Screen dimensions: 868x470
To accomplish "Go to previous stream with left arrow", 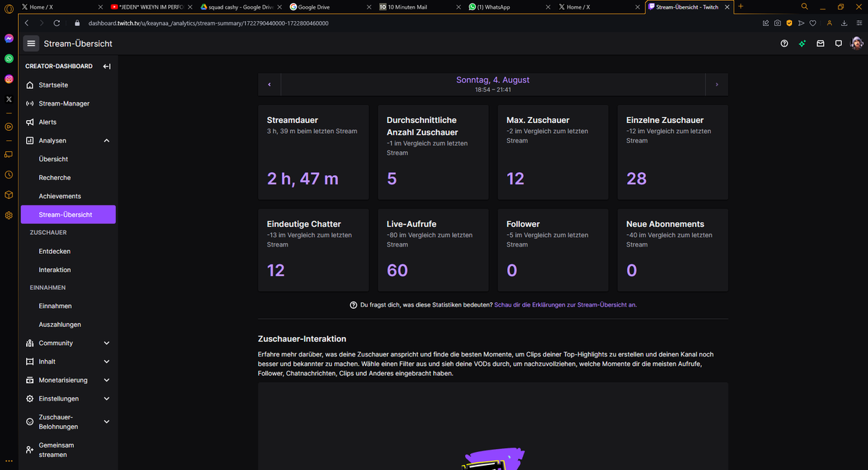I will point(270,85).
